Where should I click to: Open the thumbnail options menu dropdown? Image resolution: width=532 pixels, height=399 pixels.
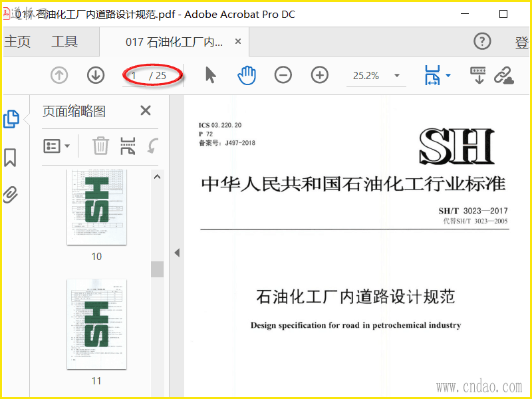click(x=57, y=146)
